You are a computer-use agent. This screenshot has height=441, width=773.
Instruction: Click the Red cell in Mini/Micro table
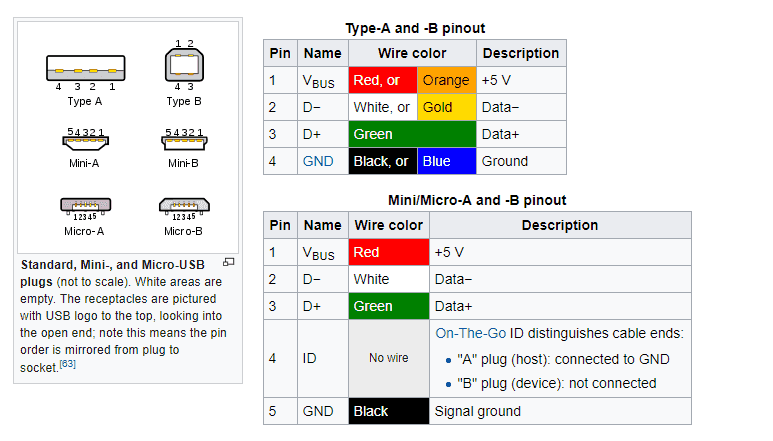tap(388, 252)
